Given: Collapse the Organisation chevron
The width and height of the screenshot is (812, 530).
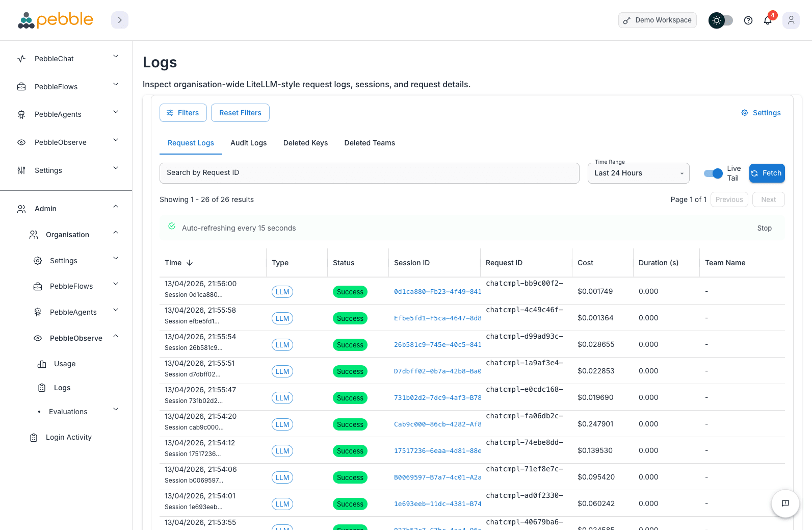Looking at the screenshot, I should [116, 232].
